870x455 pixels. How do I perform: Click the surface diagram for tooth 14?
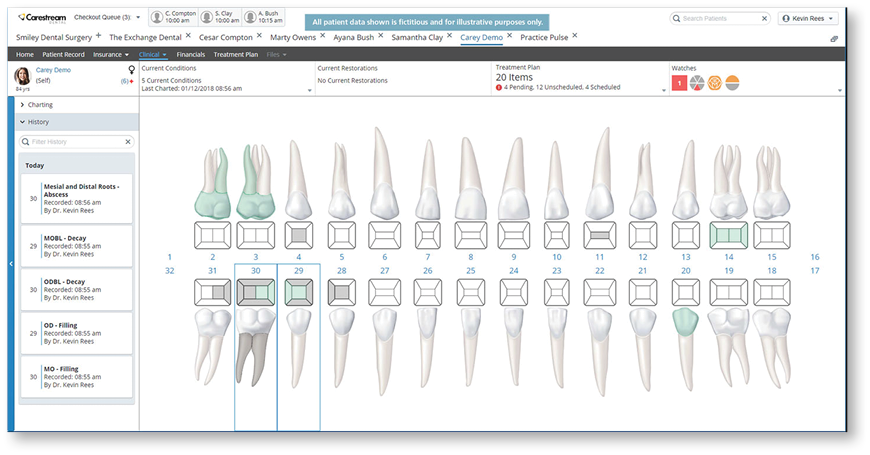coord(728,235)
